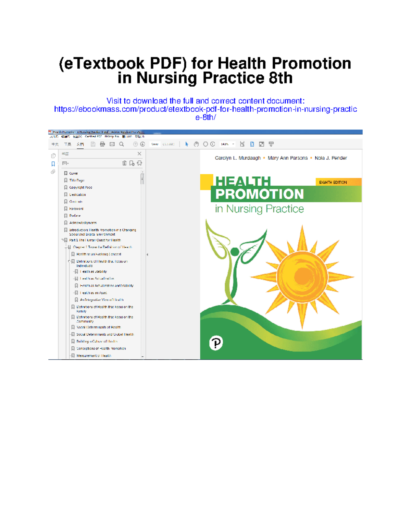Viewport: 411px width, 532px height.
Task: Open the Dedication bookmark
Action: pyautogui.click(x=77, y=195)
